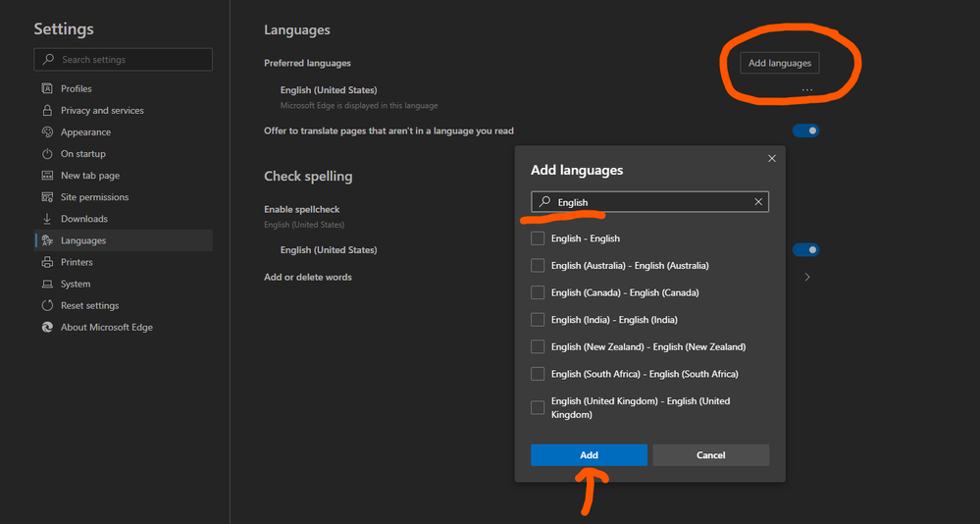This screenshot has height=524, width=980.
Task: Click the Preferred languages label
Action: tap(307, 63)
